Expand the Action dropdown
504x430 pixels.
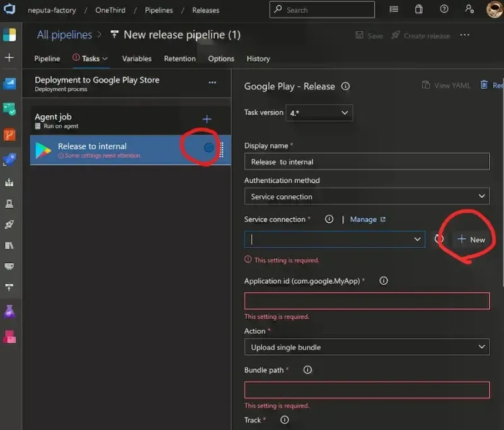click(x=367, y=347)
